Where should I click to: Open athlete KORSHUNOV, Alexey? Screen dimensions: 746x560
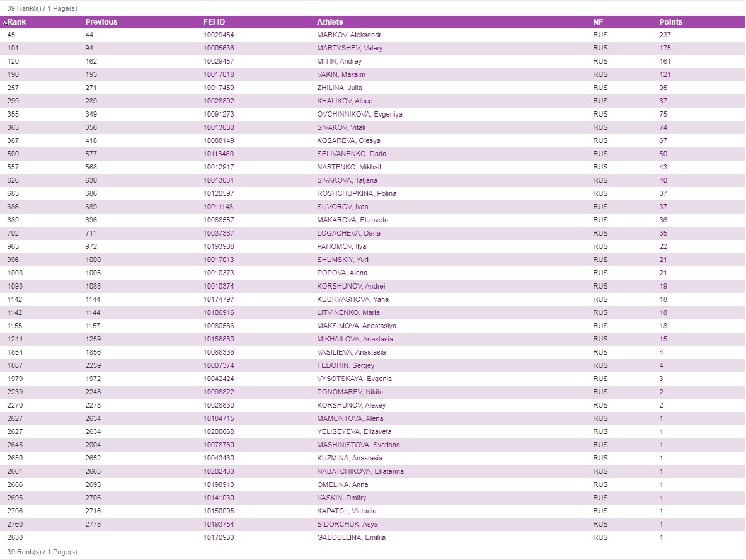(x=352, y=406)
